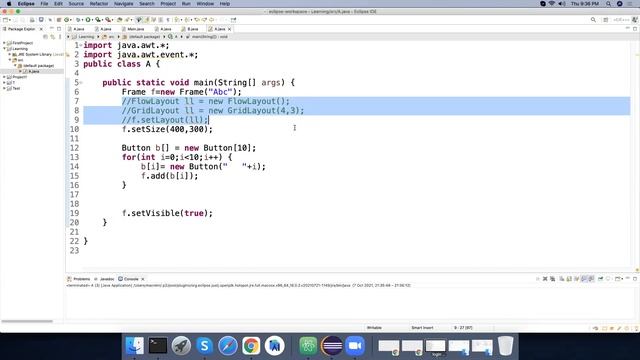Minimize the Console panel
Screen dimensions: 640x360
click(x=628, y=278)
